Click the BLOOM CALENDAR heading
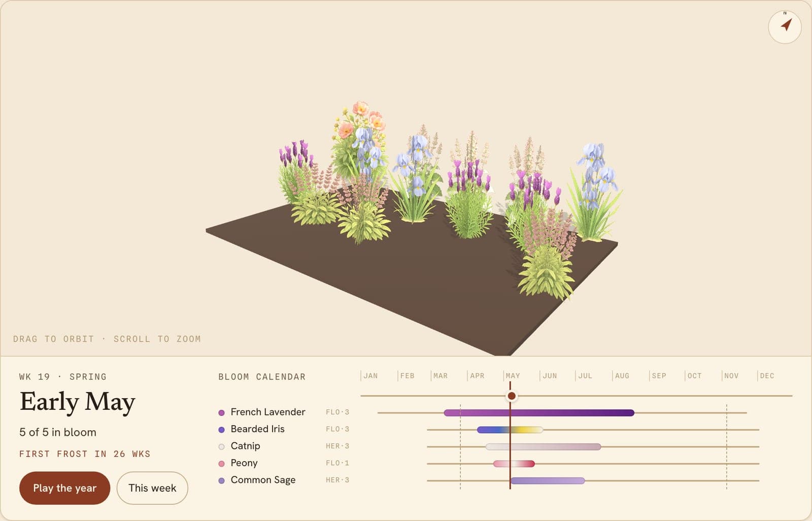The width and height of the screenshot is (812, 521). (262, 377)
